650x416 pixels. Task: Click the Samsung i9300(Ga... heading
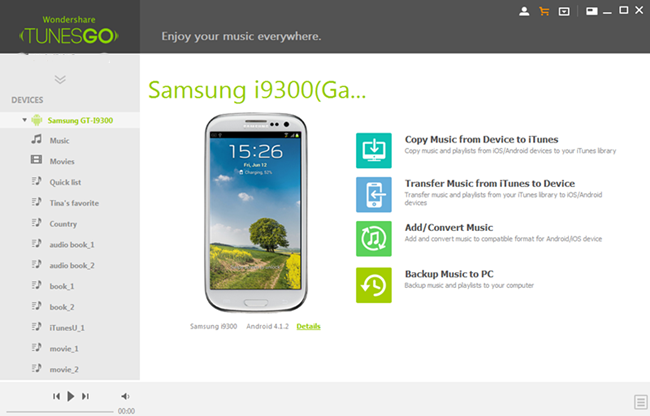(257, 89)
